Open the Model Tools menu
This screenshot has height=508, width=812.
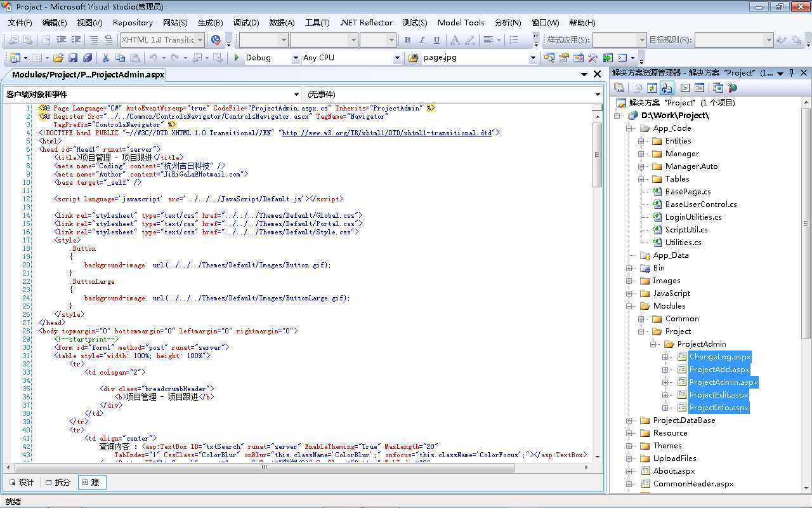coord(461,22)
